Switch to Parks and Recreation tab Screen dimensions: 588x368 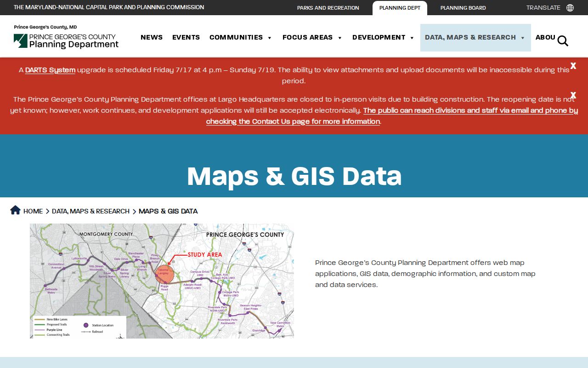click(328, 8)
